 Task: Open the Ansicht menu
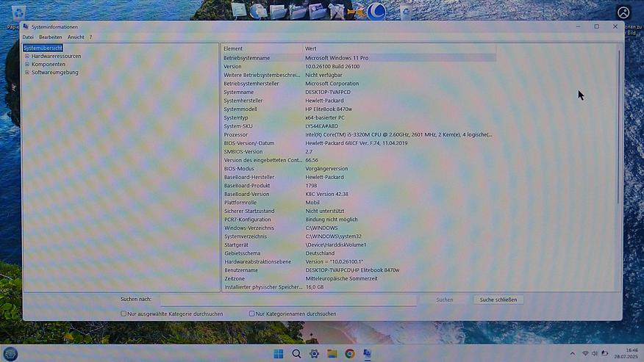pyautogui.click(x=76, y=37)
